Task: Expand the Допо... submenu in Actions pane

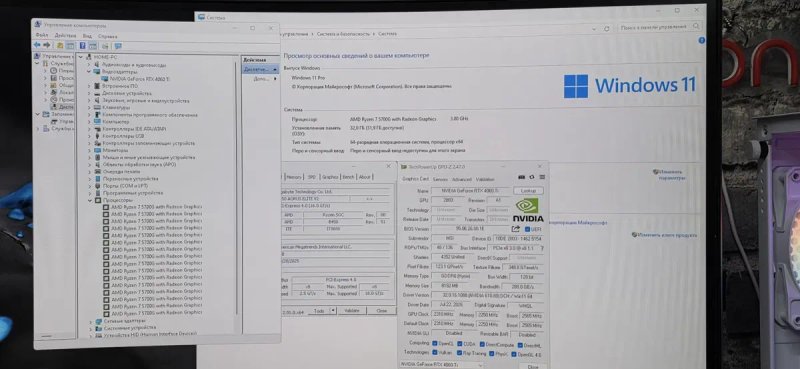Action: 275,80
